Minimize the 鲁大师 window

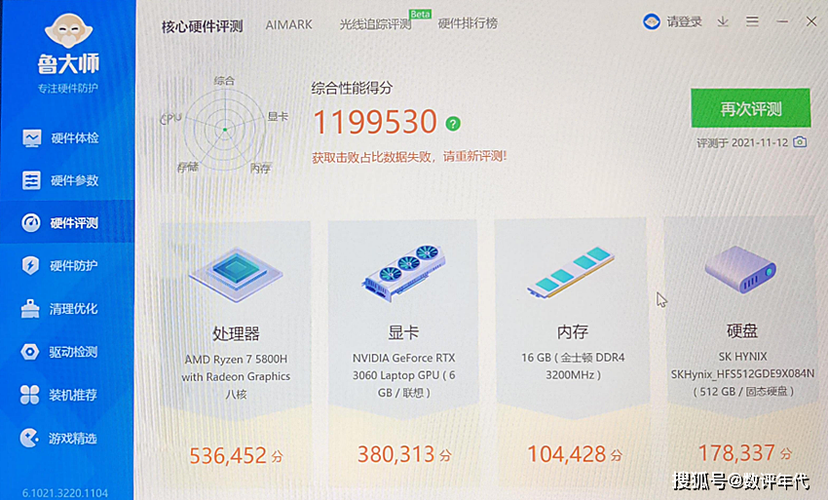tap(783, 22)
